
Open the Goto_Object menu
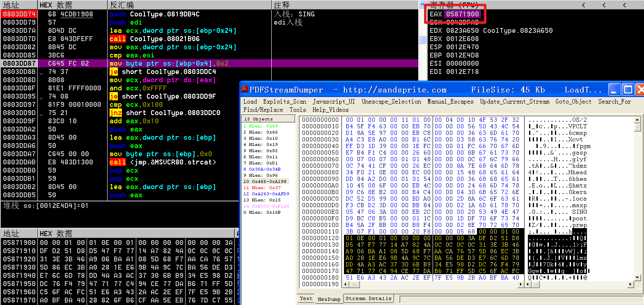click(x=573, y=102)
